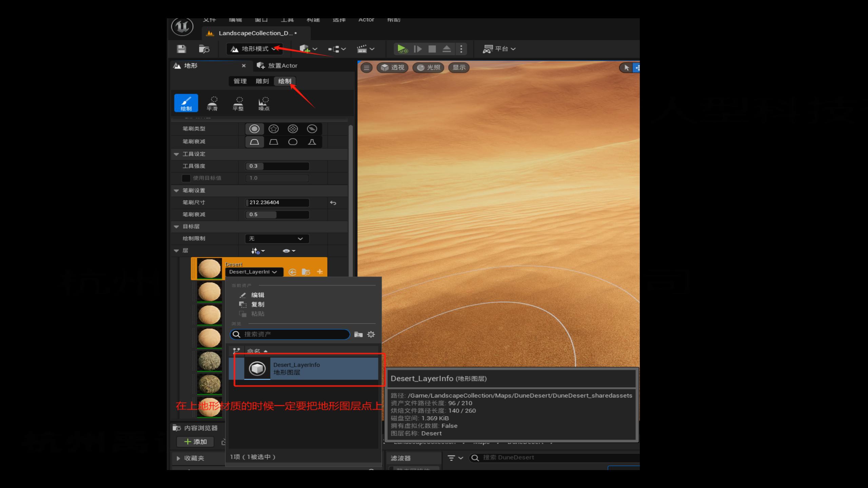Save the current level with disk icon
The height and width of the screenshot is (488, 868).
[181, 49]
